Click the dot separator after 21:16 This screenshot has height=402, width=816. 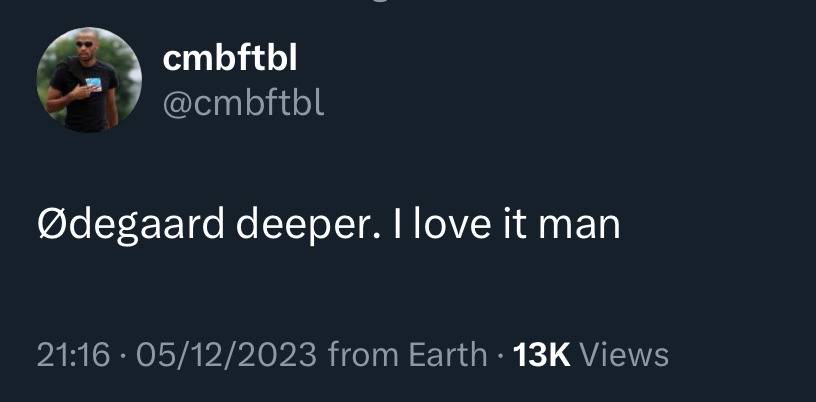(x=123, y=356)
